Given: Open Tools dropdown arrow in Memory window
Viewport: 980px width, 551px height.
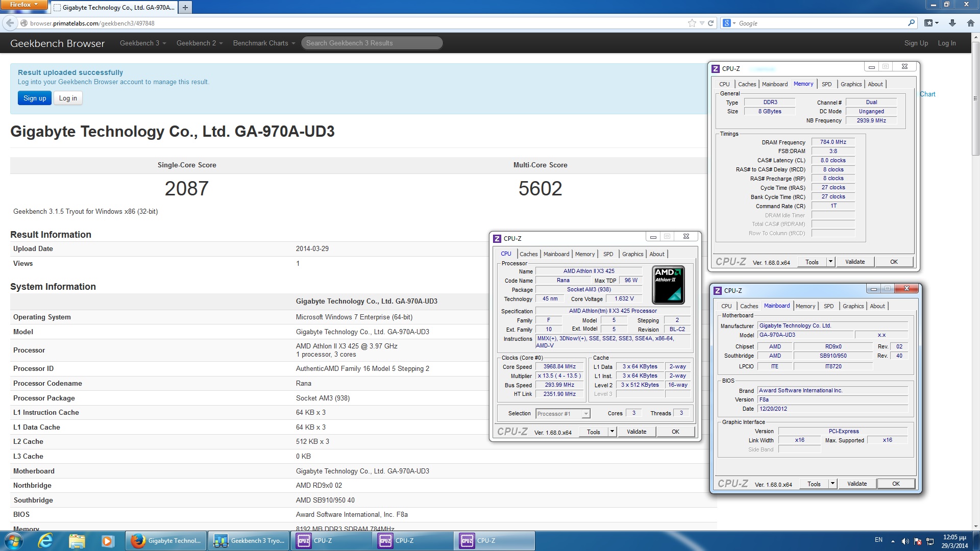Looking at the screenshot, I should (830, 262).
